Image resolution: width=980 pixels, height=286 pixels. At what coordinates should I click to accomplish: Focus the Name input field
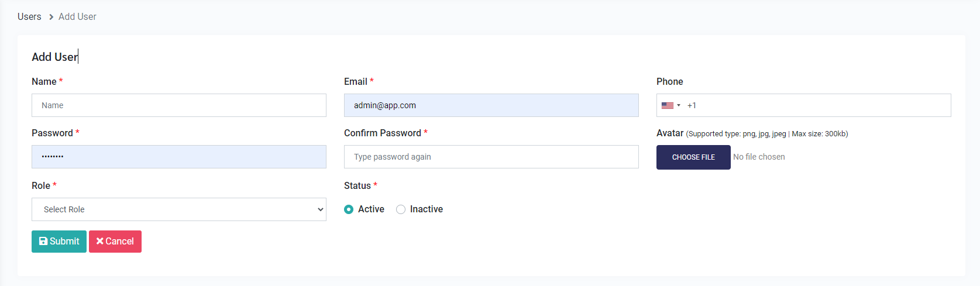pyautogui.click(x=179, y=105)
